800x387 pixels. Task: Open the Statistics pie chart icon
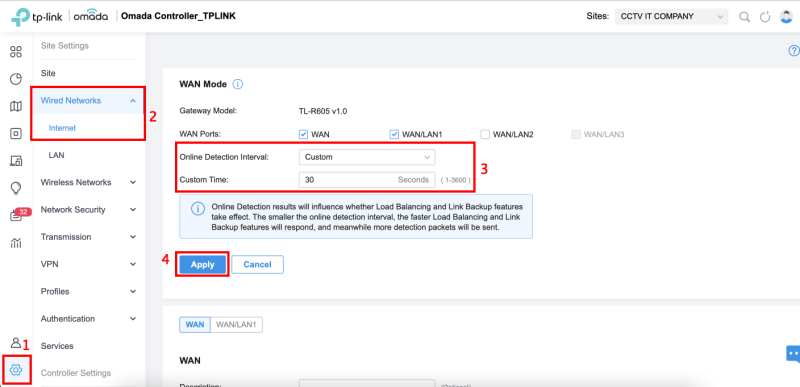[x=16, y=79]
